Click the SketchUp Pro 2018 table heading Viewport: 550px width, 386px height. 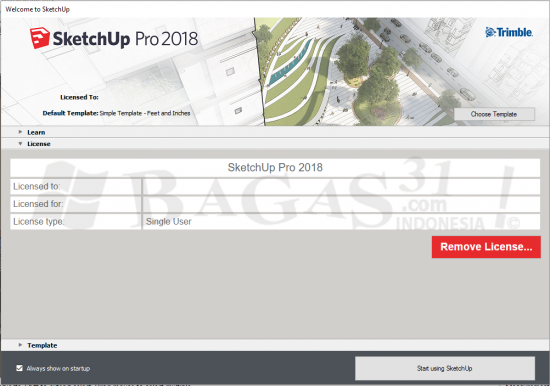[275, 168]
